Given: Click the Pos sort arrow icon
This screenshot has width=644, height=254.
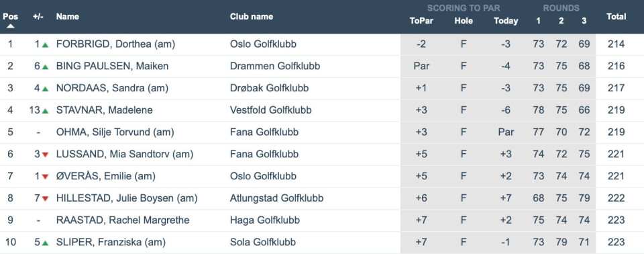Looking at the screenshot, I should coord(10,26).
